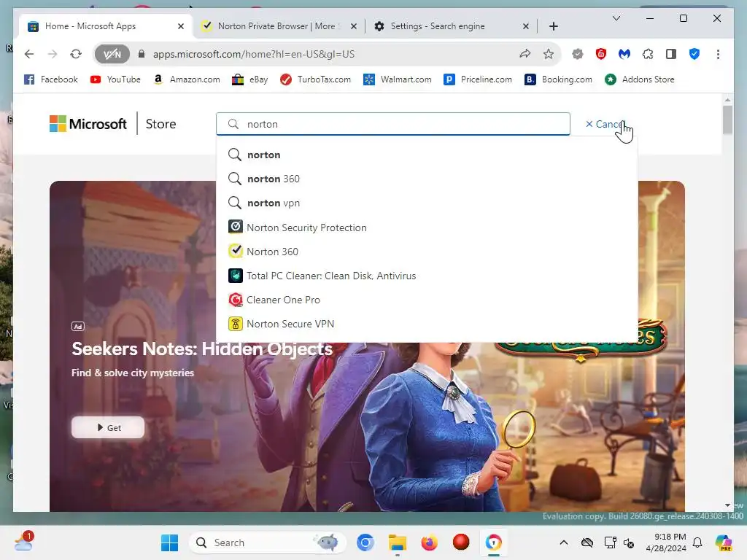Open Norton browser icon in taskbar

494,542
